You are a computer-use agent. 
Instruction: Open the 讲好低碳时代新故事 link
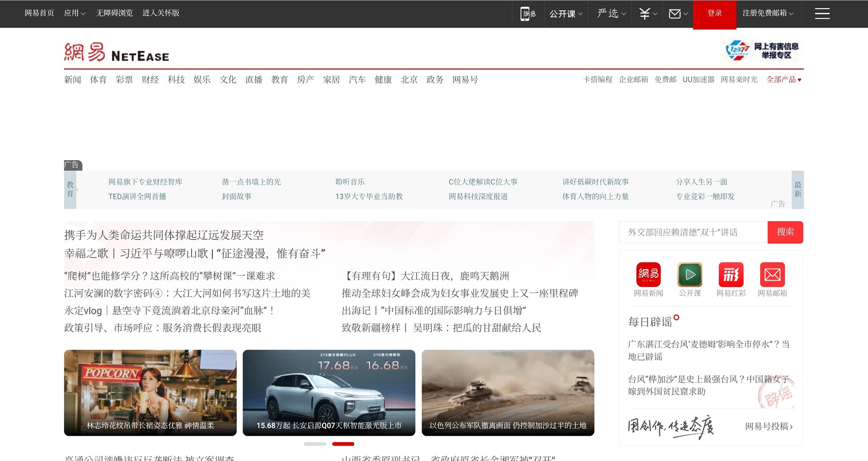595,182
